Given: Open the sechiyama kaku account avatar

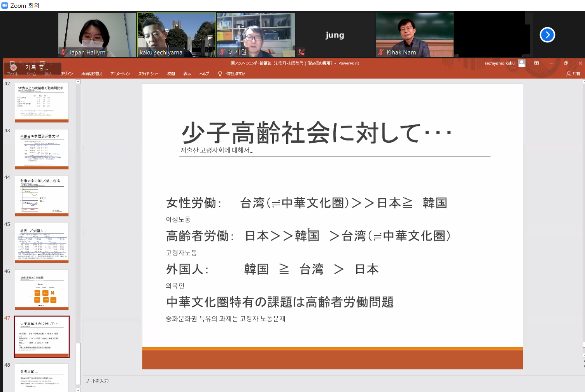Looking at the screenshot, I should click(522, 63).
